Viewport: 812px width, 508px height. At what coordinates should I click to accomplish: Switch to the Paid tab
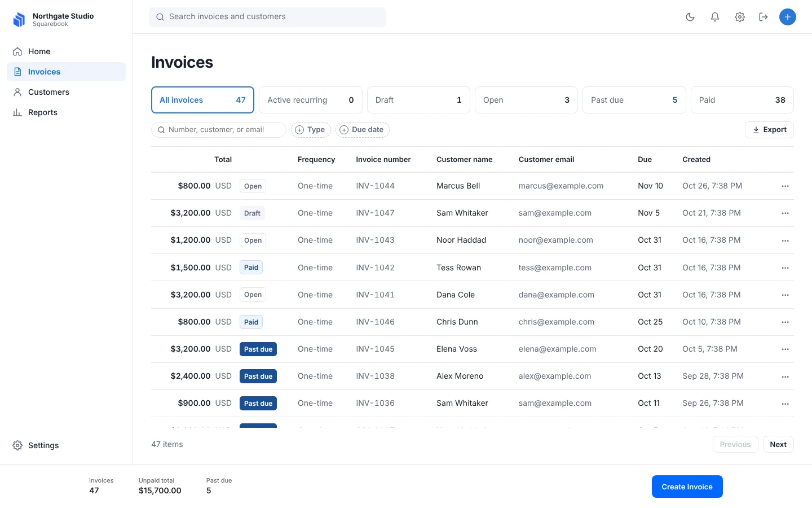pos(742,100)
